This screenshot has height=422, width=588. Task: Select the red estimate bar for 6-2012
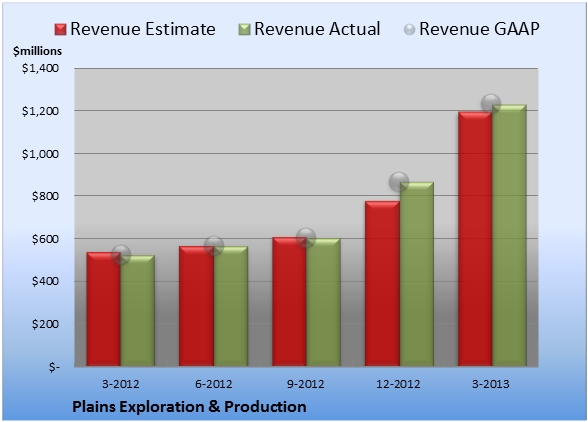196,306
